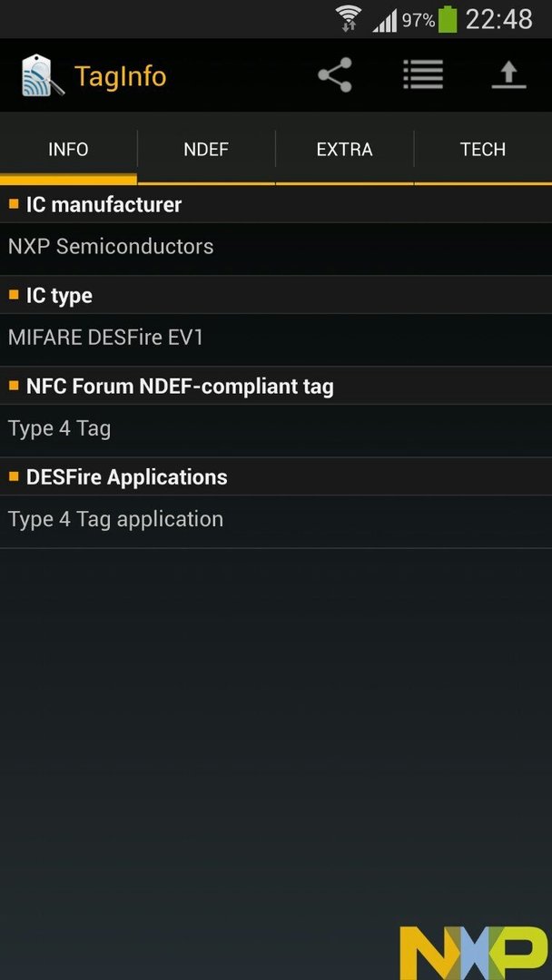
Task: Switch to the NDEF tab
Action: 206,150
